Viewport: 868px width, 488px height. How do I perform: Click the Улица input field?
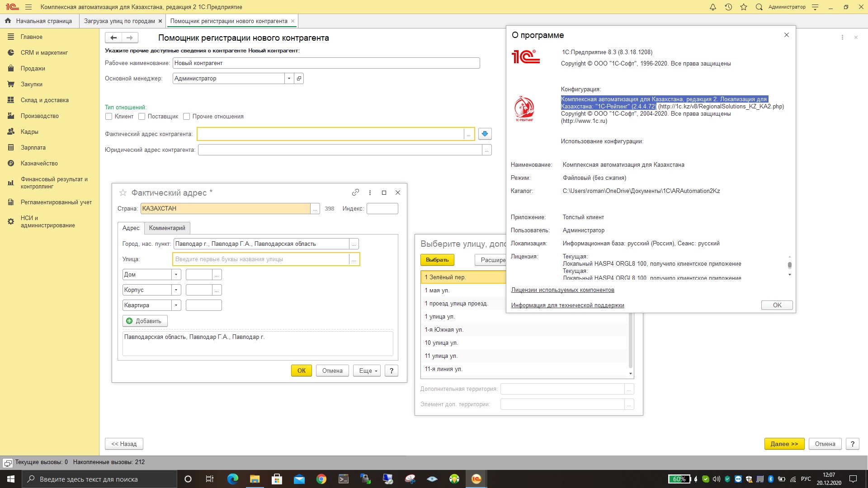261,259
